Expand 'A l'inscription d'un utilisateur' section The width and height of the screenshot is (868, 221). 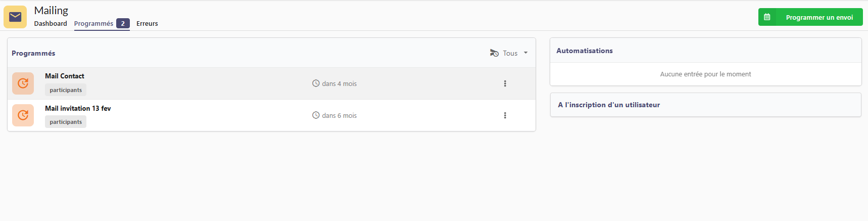click(609, 105)
